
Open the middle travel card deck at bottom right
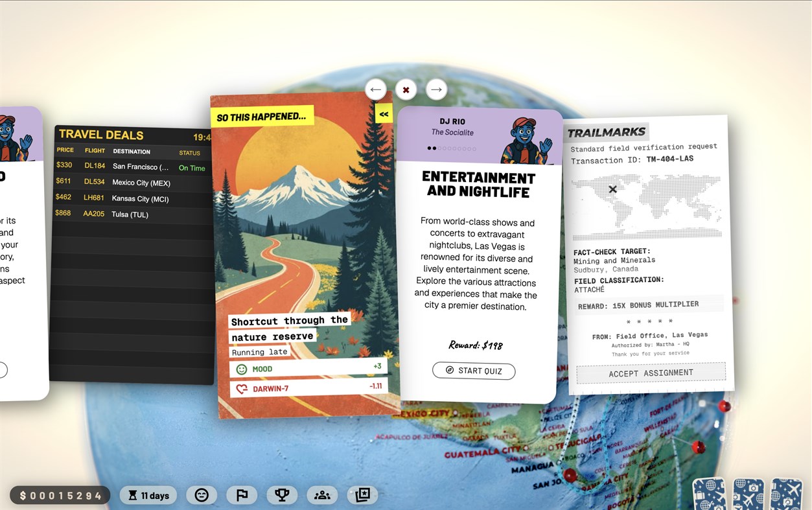pos(748,495)
